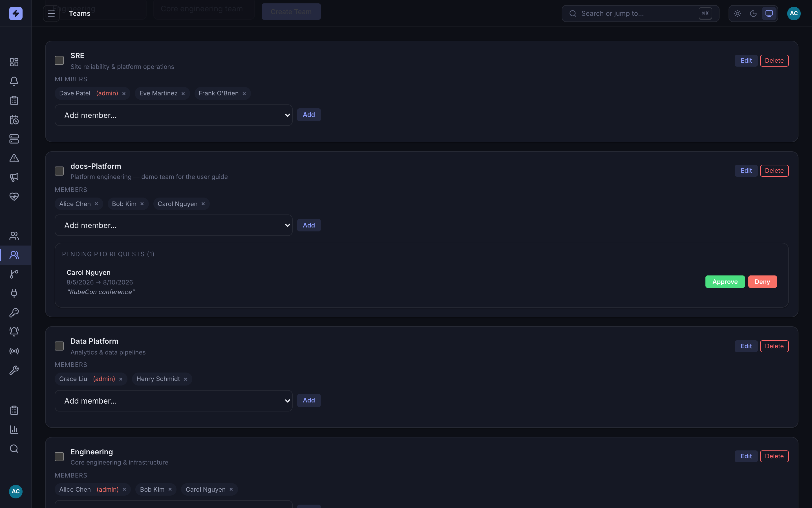Open the magnifier search icon in sidebar
Image resolution: width=812 pixels, height=508 pixels.
point(14,449)
